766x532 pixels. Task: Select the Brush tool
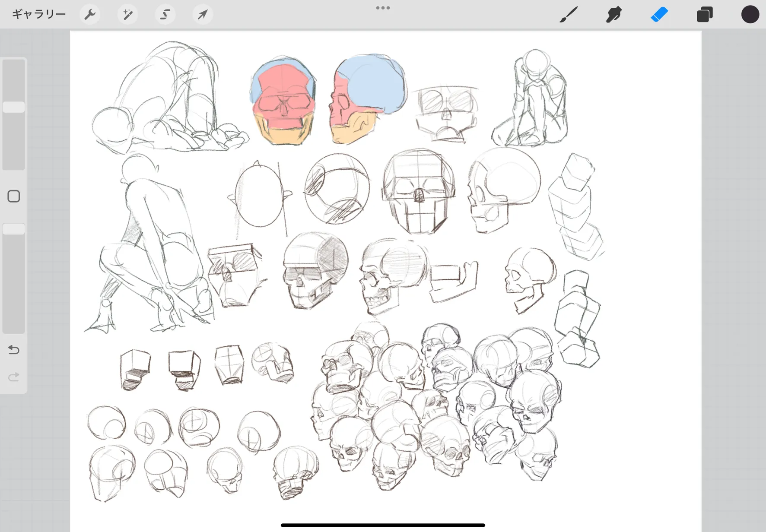point(569,14)
